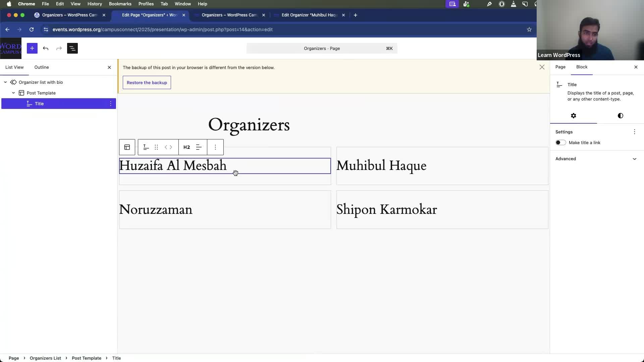Image resolution: width=644 pixels, height=362 pixels.
Task: Open the Document Overview list view
Action: pyautogui.click(x=72, y=48)
